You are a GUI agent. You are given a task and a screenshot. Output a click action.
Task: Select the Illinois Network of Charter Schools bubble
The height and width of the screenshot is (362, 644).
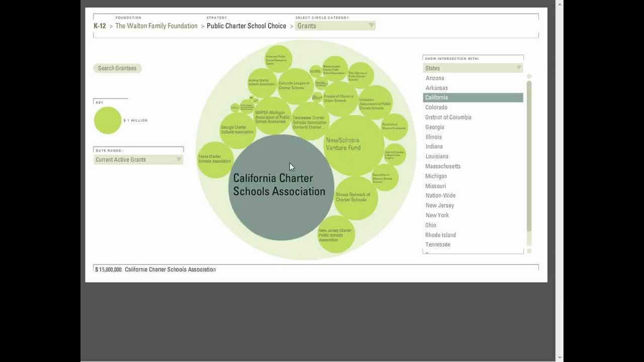coord(356,198)
